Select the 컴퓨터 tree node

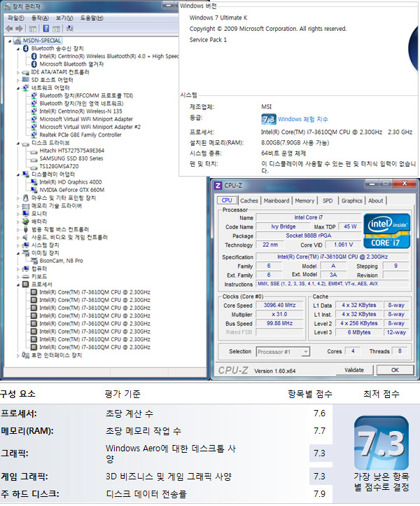click(39, 269)
